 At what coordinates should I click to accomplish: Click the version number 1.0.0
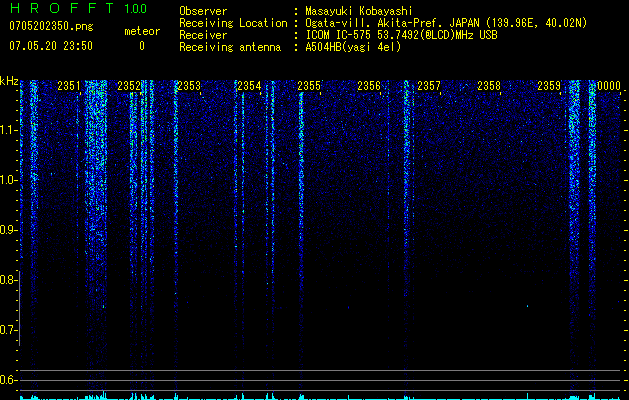point(136,8)
